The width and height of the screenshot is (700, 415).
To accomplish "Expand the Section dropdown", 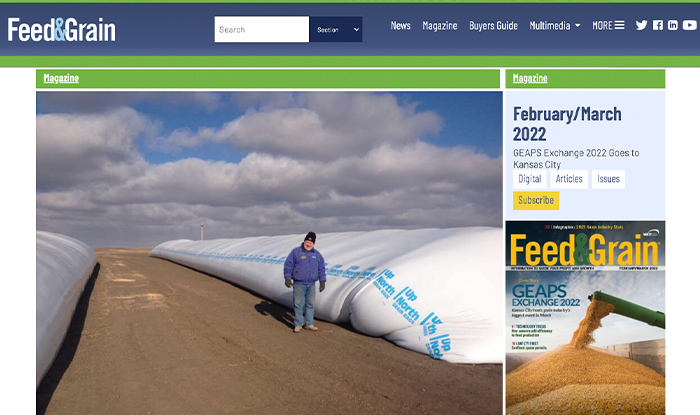I will [336, 29].
